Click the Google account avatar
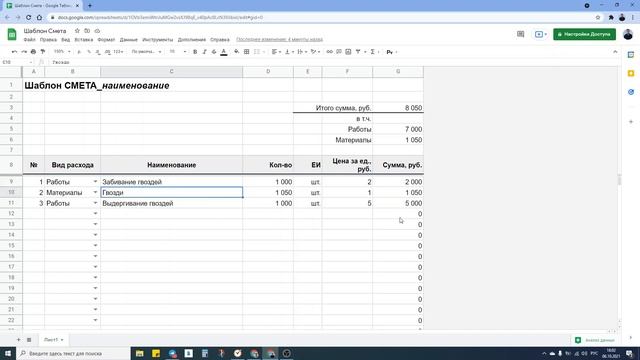This screenshot has height=360, width=640. click(x=628, y=34)
